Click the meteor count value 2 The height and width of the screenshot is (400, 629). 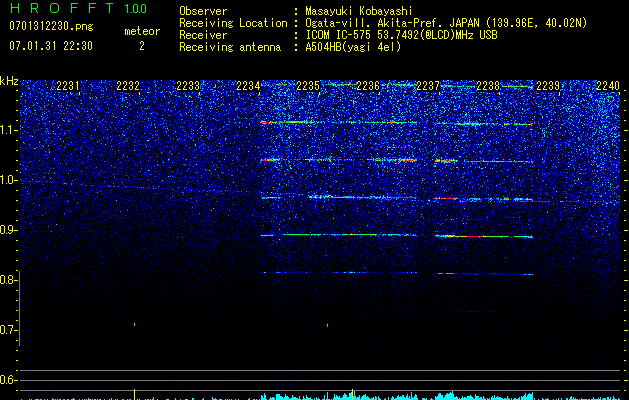click(142, 46)
